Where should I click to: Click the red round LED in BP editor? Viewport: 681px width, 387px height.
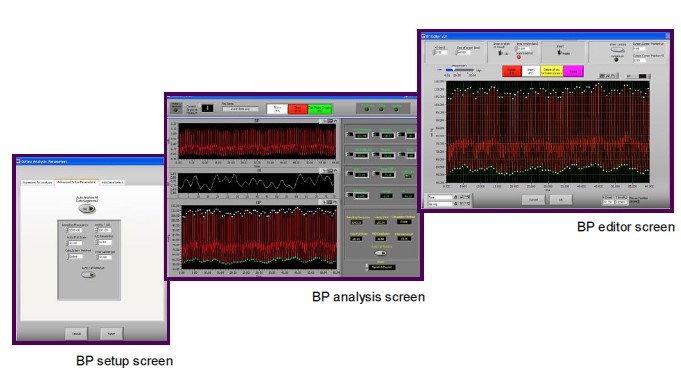(519, 57)
